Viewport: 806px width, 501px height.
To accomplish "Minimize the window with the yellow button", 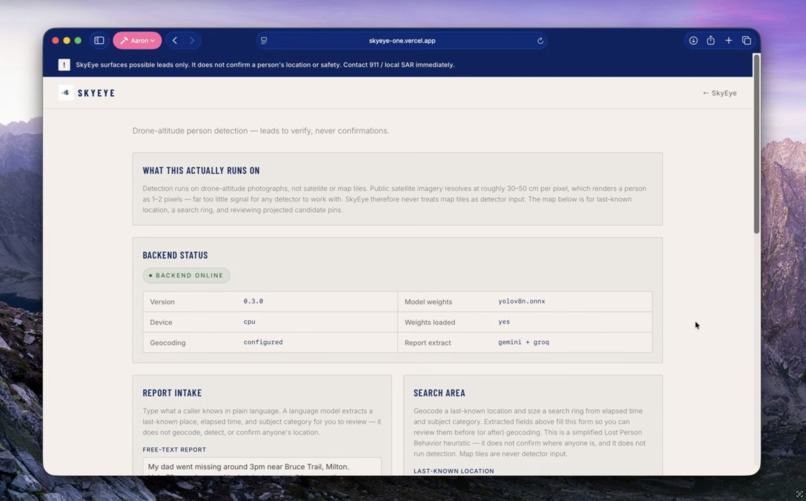I will (67, 41).
